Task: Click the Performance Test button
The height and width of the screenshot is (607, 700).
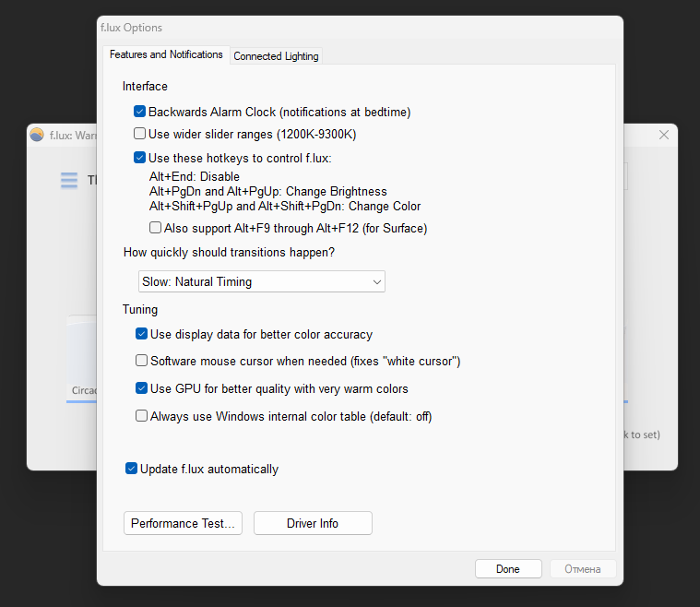Action: pyautogui.click(x=183, y=523)
